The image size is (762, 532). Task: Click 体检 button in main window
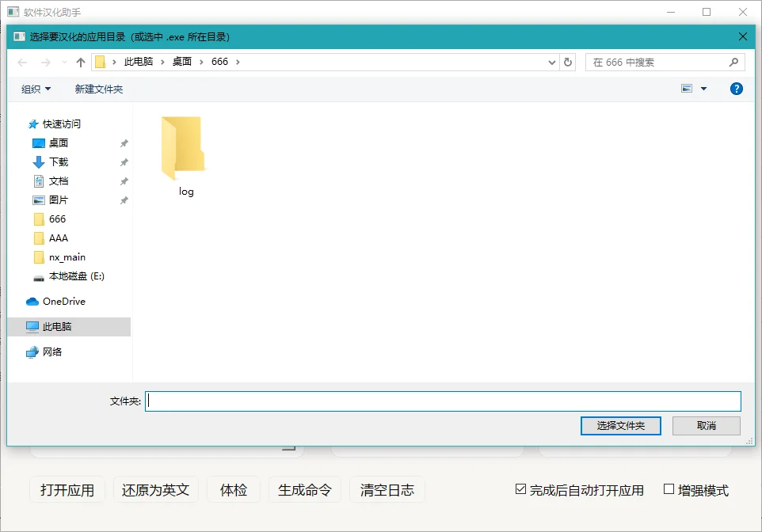pyautogui.click(x=233, y=490)
